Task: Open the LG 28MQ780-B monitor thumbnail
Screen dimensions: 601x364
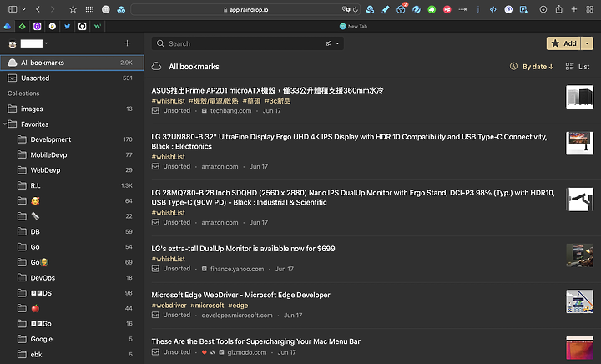Action: click(x=579, y=200)
